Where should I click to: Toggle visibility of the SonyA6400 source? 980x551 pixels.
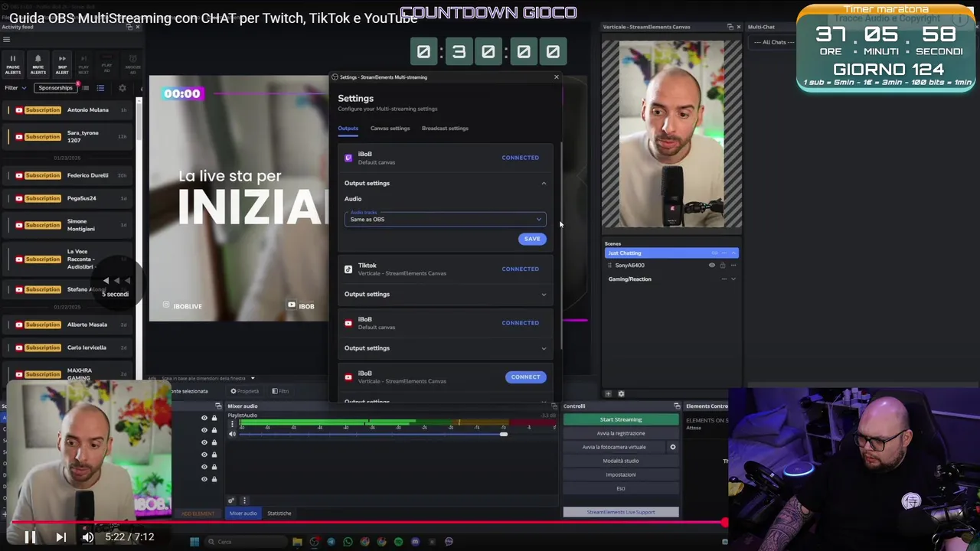(711, 266)
